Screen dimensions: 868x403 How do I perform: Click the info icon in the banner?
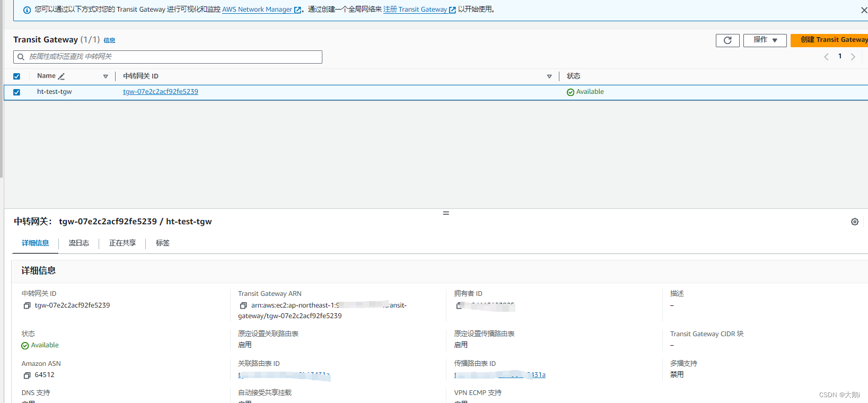tap(27, 10)
